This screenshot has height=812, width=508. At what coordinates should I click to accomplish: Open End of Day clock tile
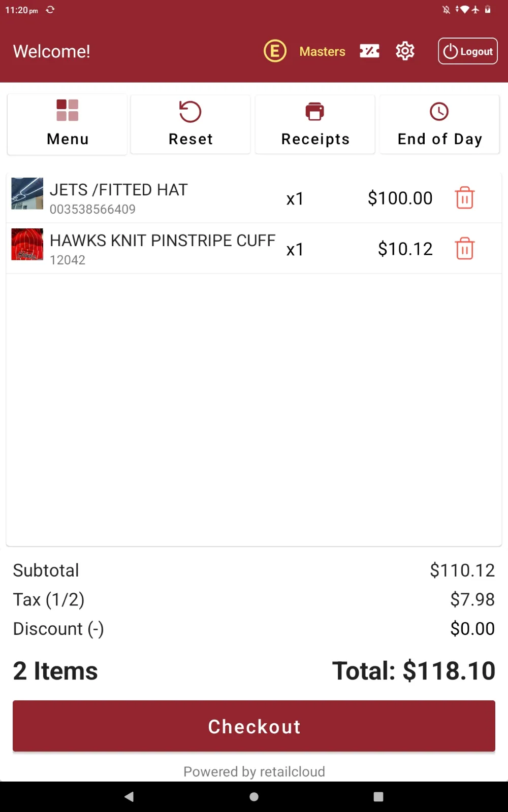(x=439, y=124)
